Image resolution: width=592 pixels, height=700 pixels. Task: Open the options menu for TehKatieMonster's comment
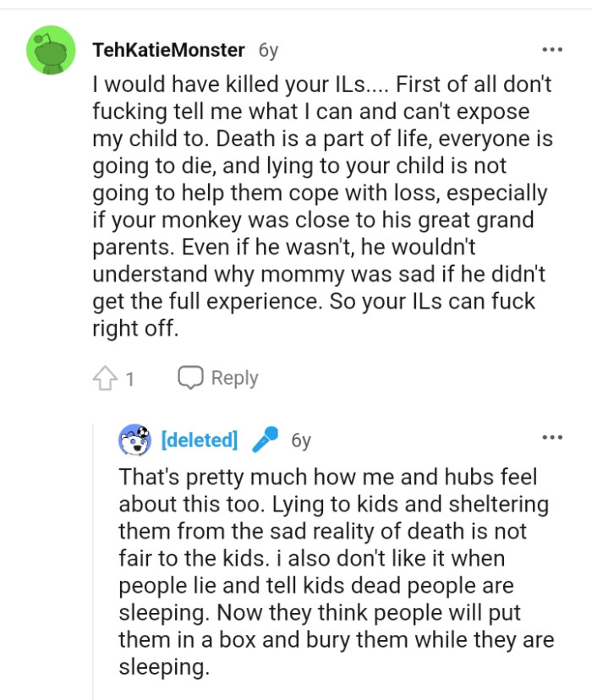point(553,50)
